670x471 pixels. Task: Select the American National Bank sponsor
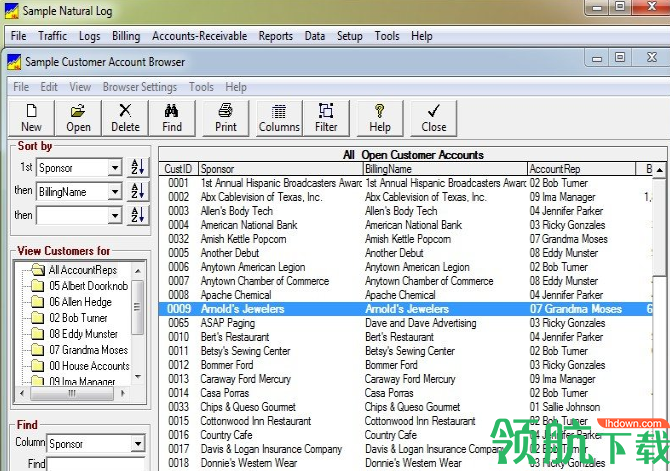[249, 225]
